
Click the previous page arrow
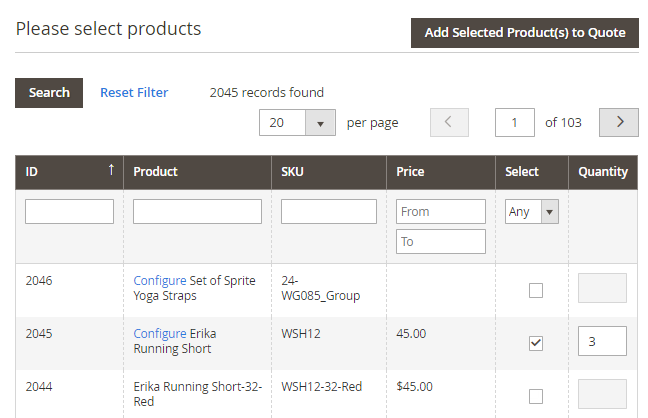click(x=449, y=122)
